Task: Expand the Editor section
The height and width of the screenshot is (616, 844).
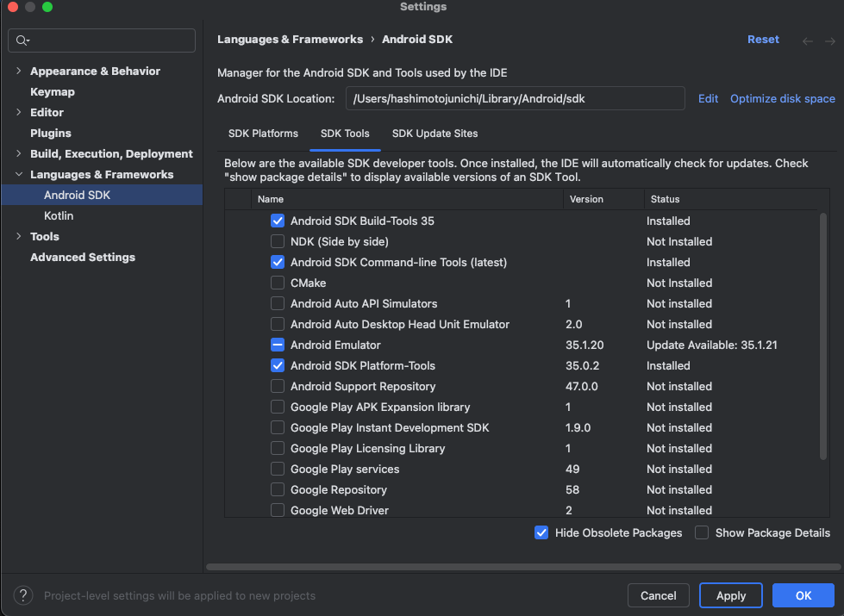Action: coord(19,113)
